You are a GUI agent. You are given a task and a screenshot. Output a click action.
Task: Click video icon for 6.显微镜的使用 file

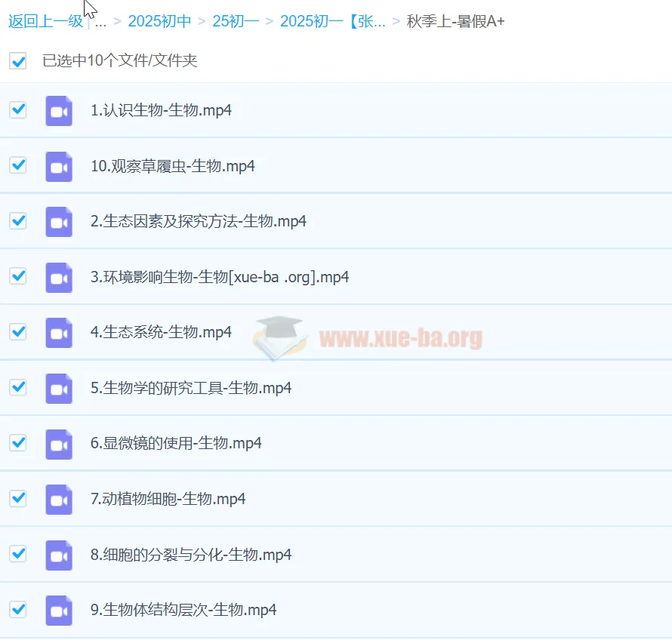pyautogui.click(x=59, y=444)
